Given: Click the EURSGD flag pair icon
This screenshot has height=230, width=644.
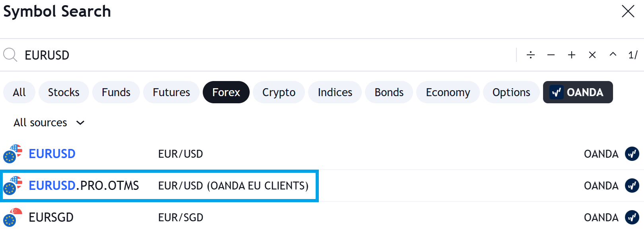Looking at the screenshot, I should click(x=12, y=217).
